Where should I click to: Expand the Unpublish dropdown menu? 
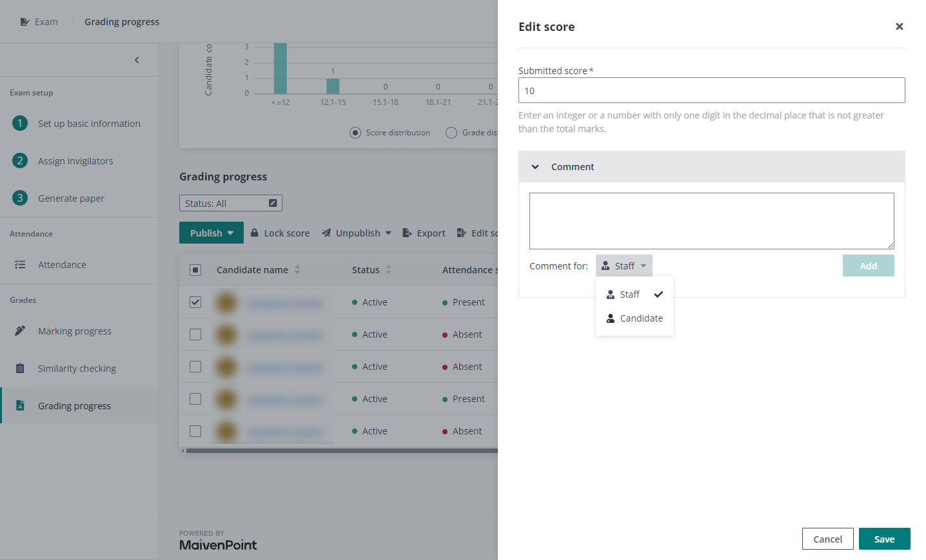click(x=388, y=233)
